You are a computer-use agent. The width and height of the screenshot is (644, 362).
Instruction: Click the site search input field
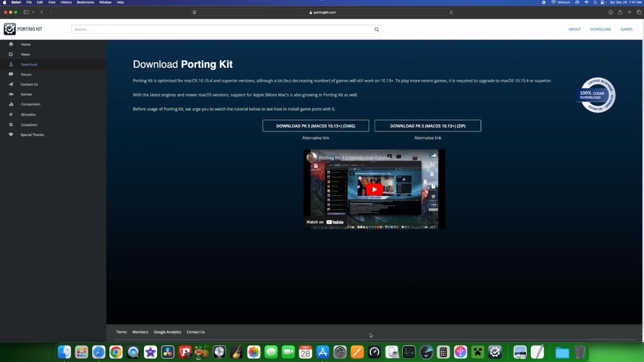pyautogui.click(x=223, y=29)
